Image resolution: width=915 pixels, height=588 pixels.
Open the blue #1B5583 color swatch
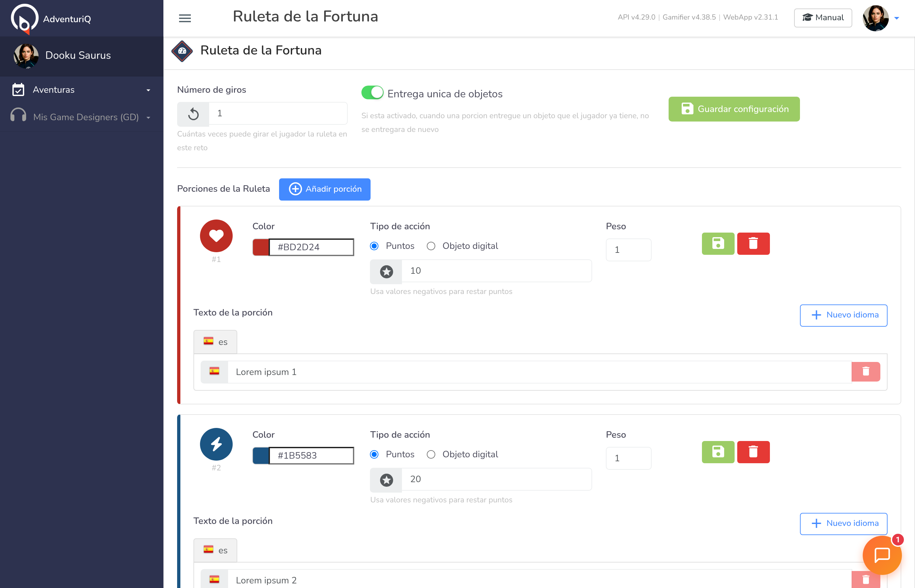point(261,455)
